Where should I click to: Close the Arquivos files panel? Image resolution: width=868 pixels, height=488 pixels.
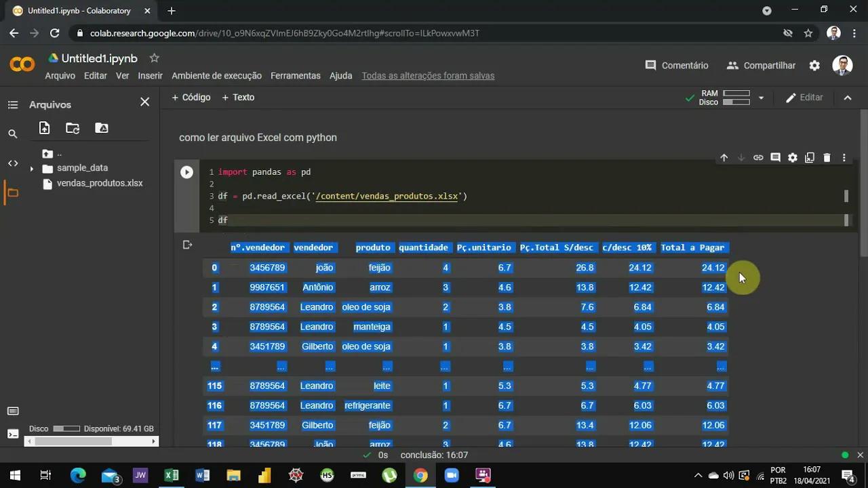[x=144, y=102]
